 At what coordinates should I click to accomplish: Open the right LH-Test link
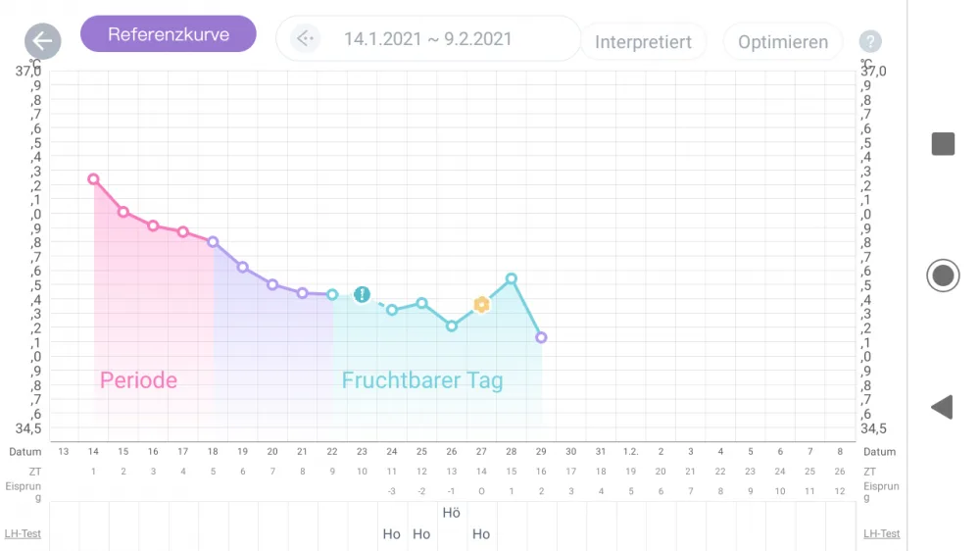881,533
